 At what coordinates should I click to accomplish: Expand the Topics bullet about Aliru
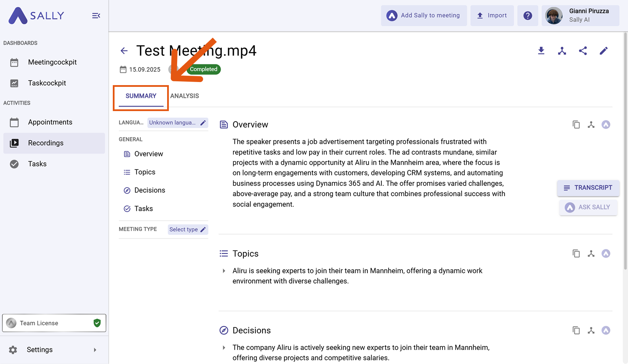click(224, 271)
